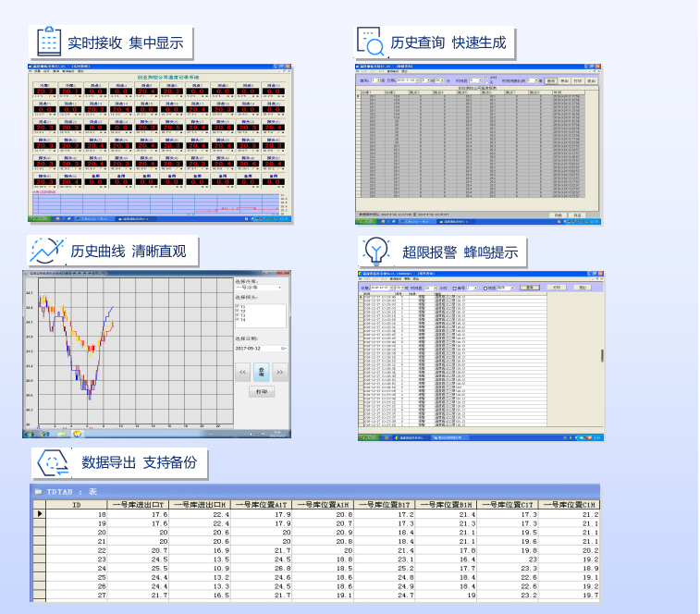Click the clipboard icon beside 实时接收 集中显示
This screenshot has width=700, height=614.
point(48,42)
